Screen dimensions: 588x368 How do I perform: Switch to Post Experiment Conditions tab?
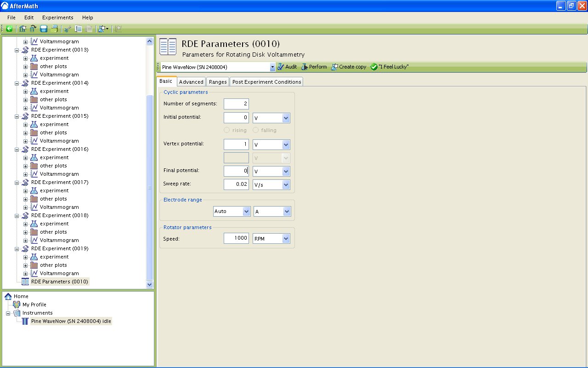click(266, 82)
